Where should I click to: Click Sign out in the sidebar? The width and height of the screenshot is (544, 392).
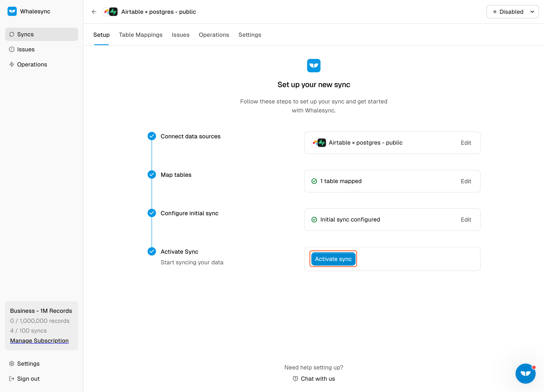[41, 379]
